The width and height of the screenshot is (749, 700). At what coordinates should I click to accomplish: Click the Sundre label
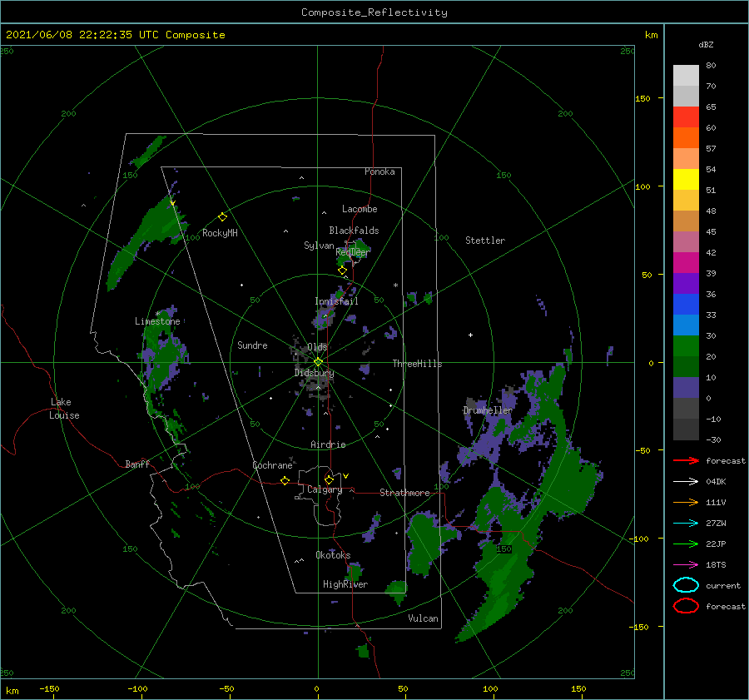pyautogui.click(x=252, y=345)
